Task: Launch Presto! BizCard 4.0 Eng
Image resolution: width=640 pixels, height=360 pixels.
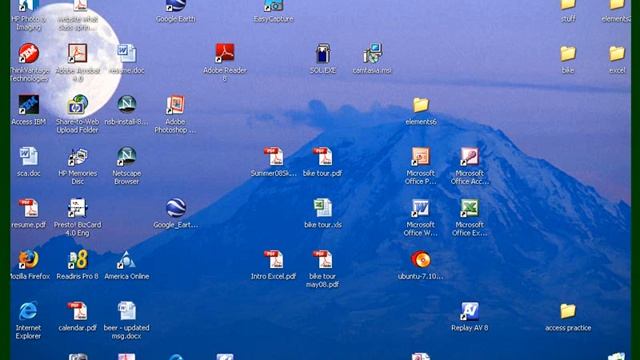Action: click(78, 207)
